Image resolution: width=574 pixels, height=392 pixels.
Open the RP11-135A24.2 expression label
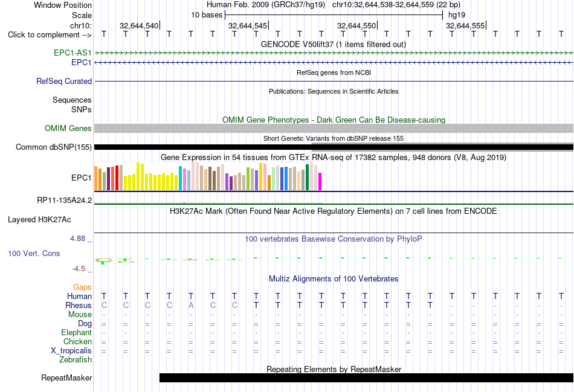coord(65,200)
